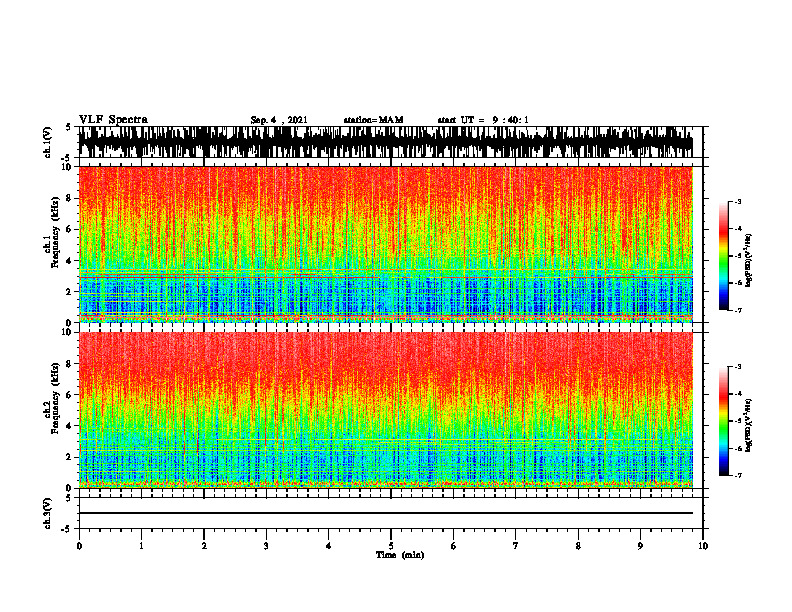Click the "4" frequency tick on ch.1 spectrogram
792x612 pixels.
tap(69, 261)
